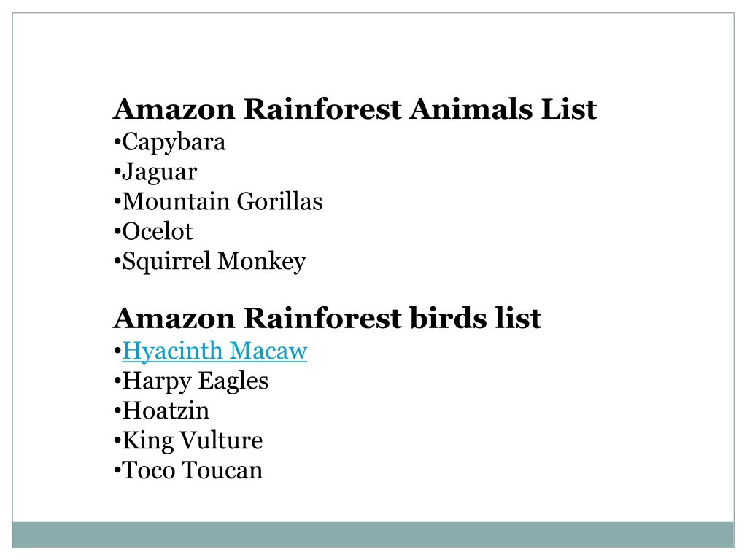Click the word Toucan in the birds list
This screenshot has width=747, height=560.
pos(222,470)
